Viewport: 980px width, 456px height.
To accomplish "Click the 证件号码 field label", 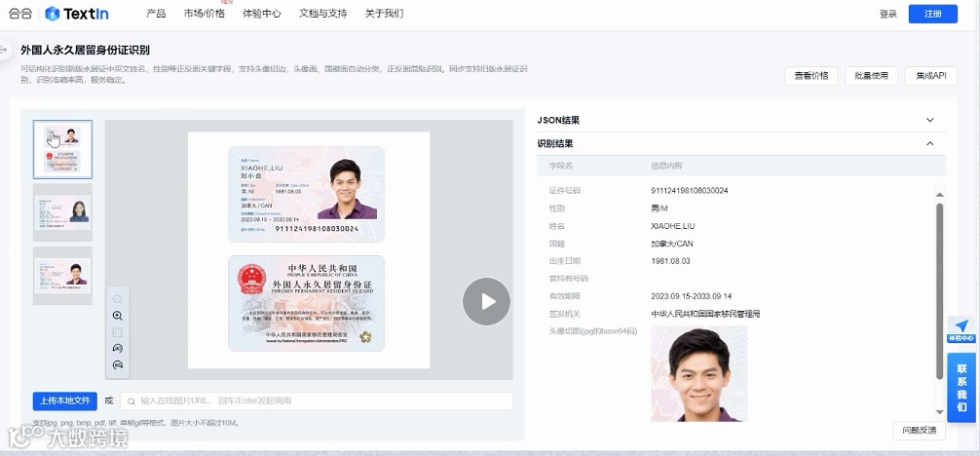I will click(564, 191).
